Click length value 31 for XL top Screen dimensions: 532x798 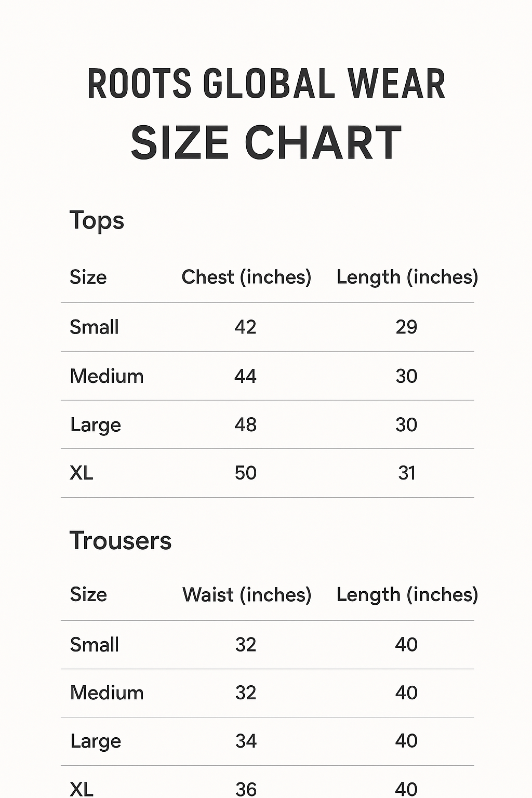pos(407,473)
